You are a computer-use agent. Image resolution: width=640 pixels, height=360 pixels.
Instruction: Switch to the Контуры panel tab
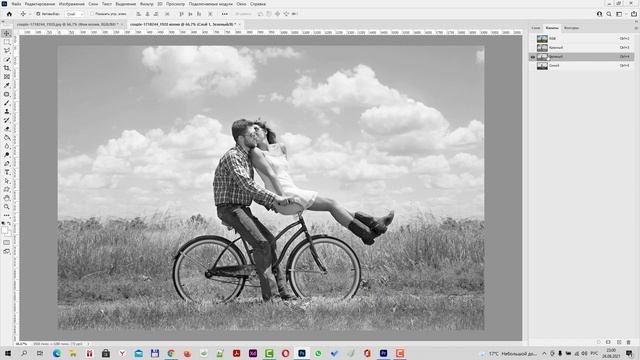click(x=571, y=28)
